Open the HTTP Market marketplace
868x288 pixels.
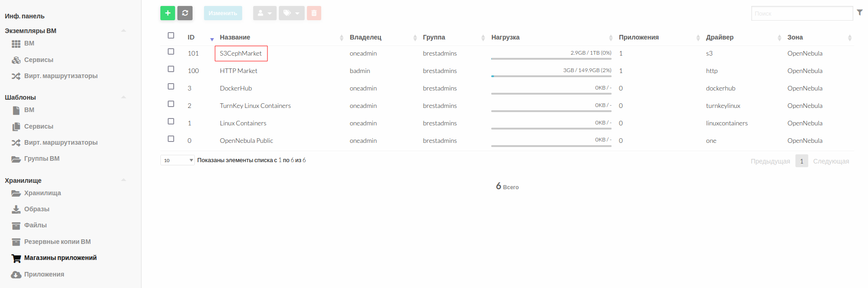pyautogui.click(x=238, y=71)
